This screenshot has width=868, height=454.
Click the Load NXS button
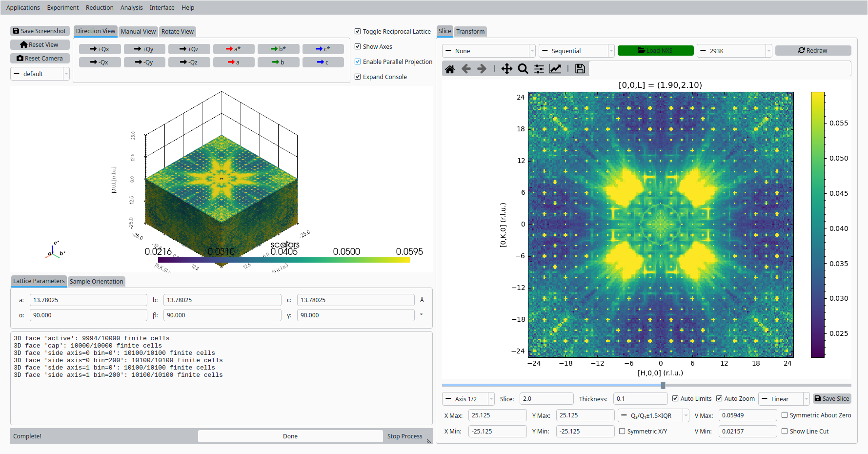[x=655, y=50]
